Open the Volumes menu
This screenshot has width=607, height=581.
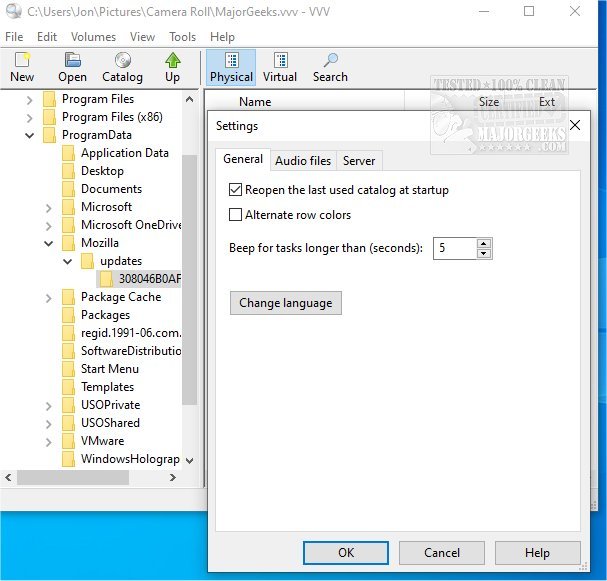point(93,37)
